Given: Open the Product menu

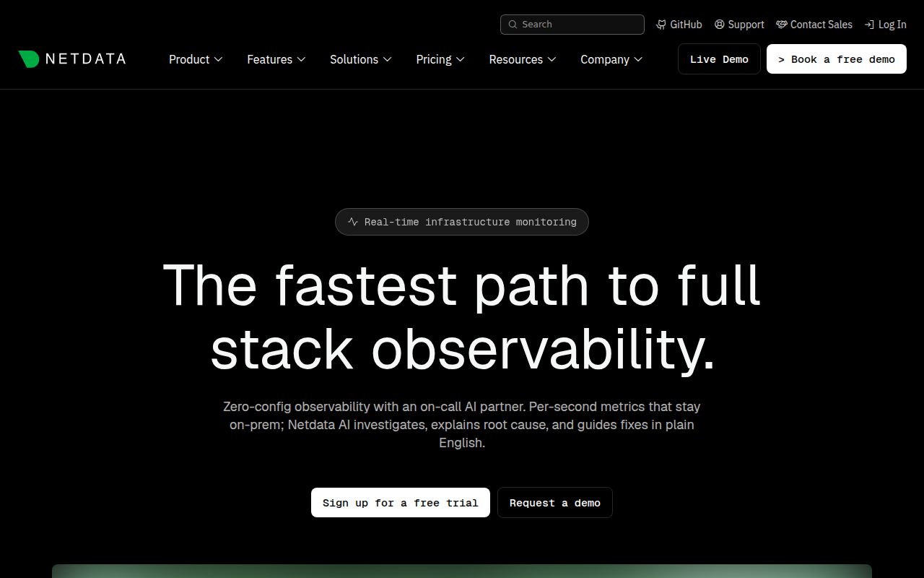Looking at the screenshot, I should pyautogui.click(x=196, y=59).
